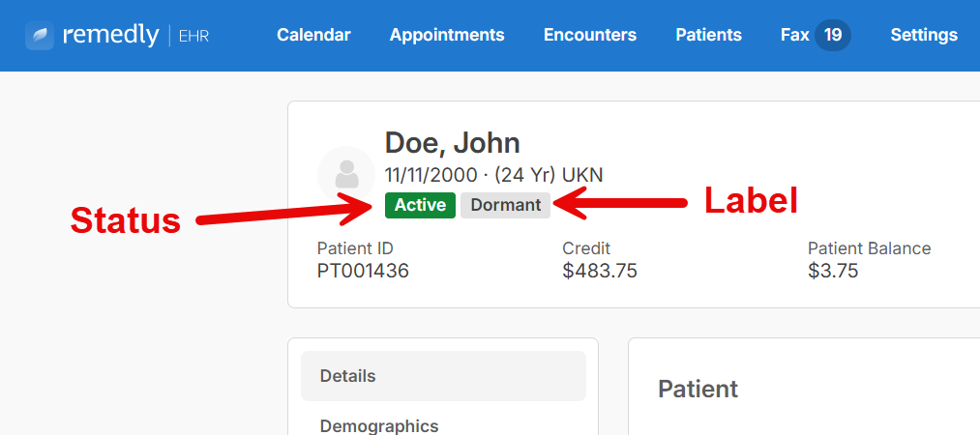Image resolution: width=980 pixels, height=435 pixels.
Task: Open the Fax menu item
Action: coord(795,35)
